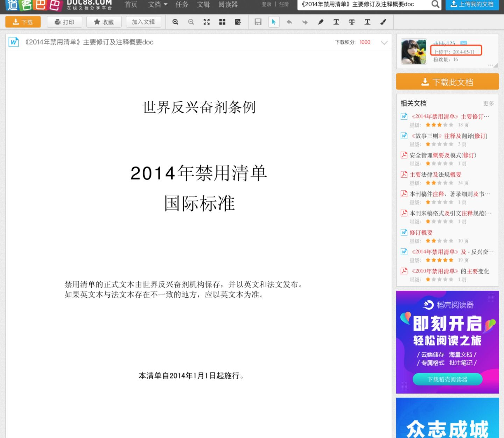
Task: Open the 阅读器 menu item
Action: point(228,5)
